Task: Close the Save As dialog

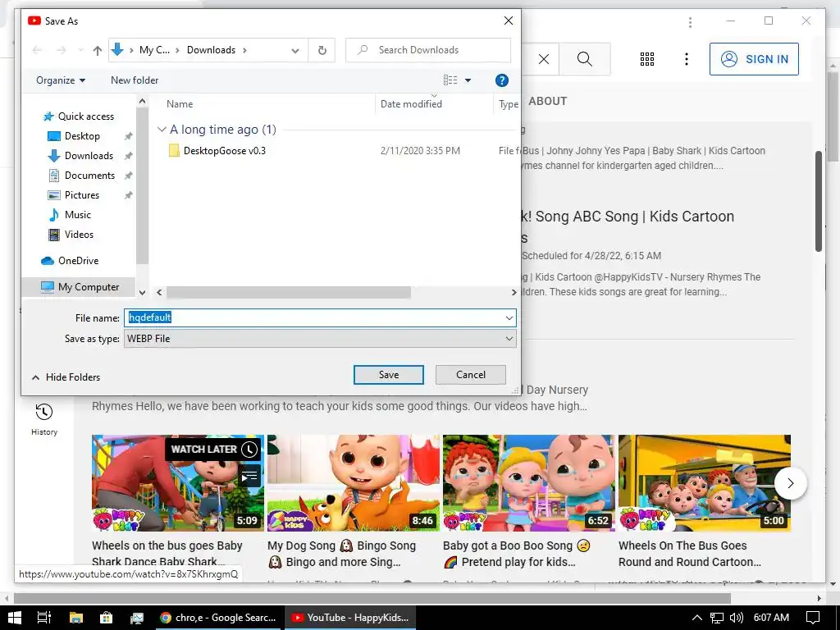Action: (x=509, y=21)
